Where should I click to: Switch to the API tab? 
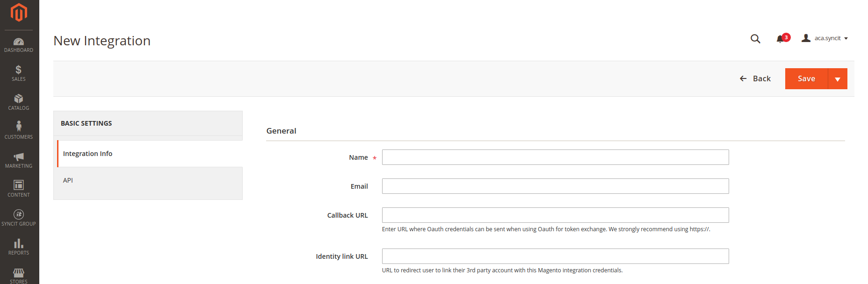[68, 180]
